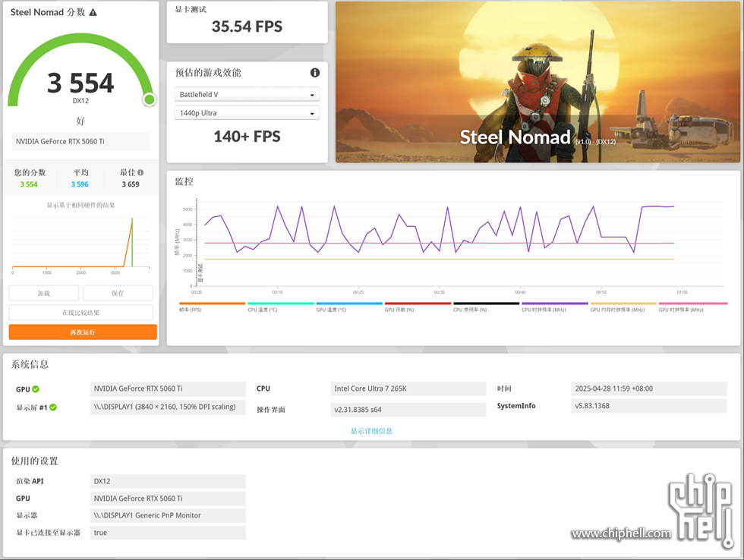Toggle the orange 帧率 (FPS) legend swatch
This screenshot has width=744, height=560.
pos(212,304)
